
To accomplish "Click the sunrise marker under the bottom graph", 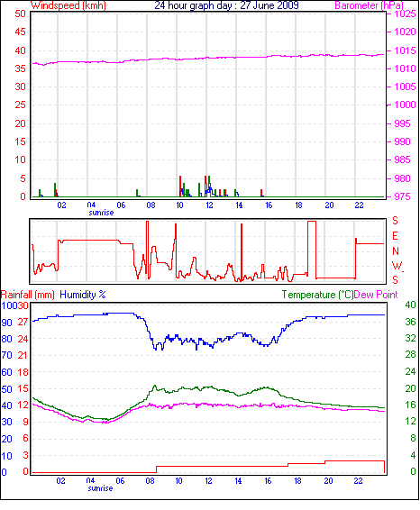I will (x=100, y=488).
